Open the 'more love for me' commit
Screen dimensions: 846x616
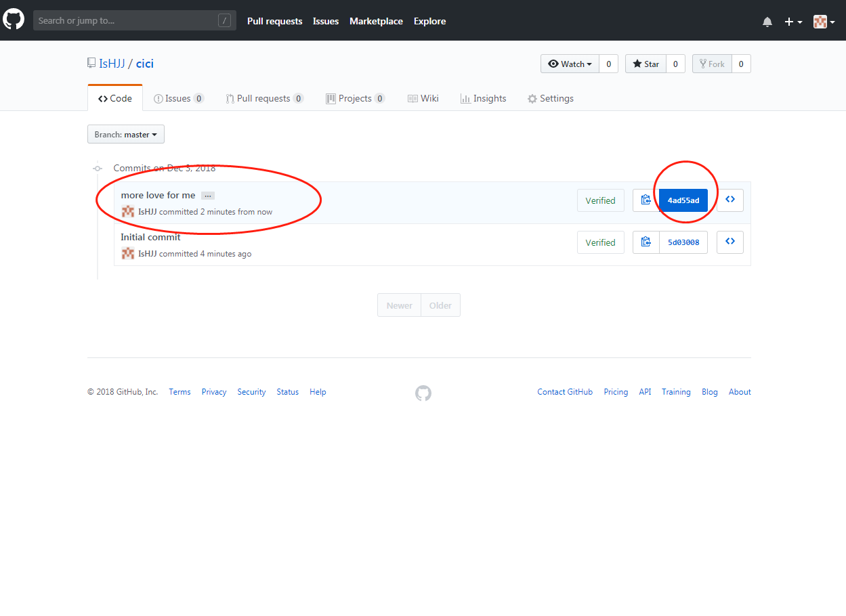[x=158, y=195]
